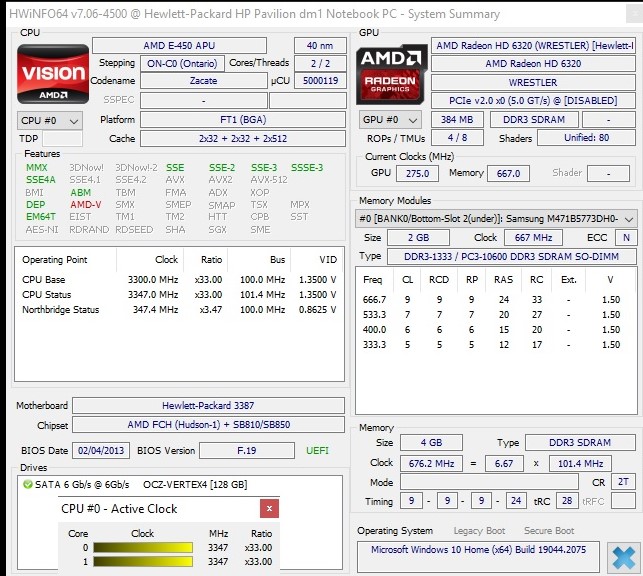Screen dimensions: 643x576
Task: Click the AMD Vision CPU logo
Action: (53, 74)
